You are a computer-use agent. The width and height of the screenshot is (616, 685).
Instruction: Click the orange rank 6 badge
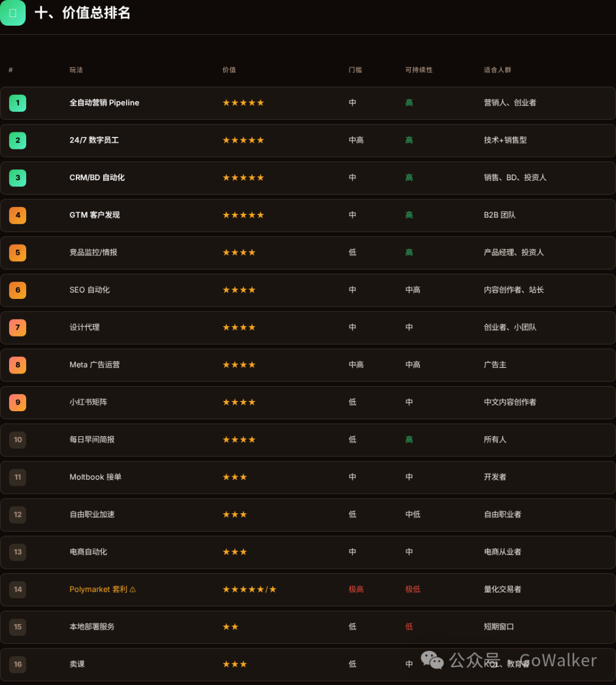(x=18, y=290)
